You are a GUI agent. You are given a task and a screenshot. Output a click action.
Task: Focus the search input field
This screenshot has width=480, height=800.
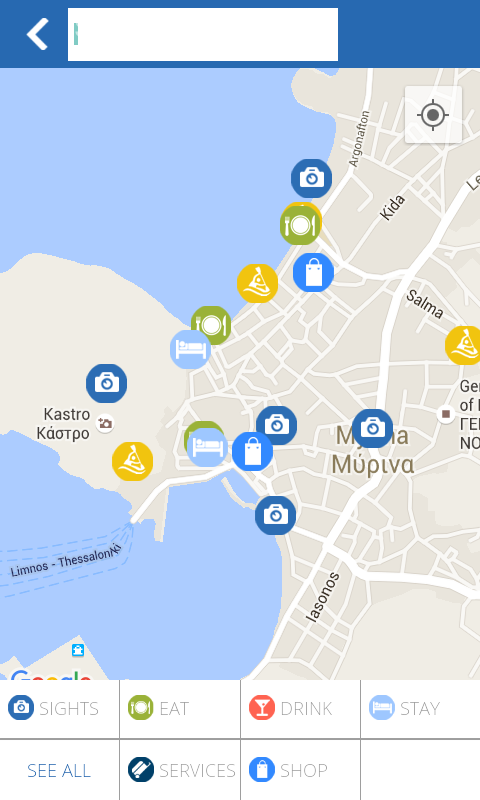(203, 34)
